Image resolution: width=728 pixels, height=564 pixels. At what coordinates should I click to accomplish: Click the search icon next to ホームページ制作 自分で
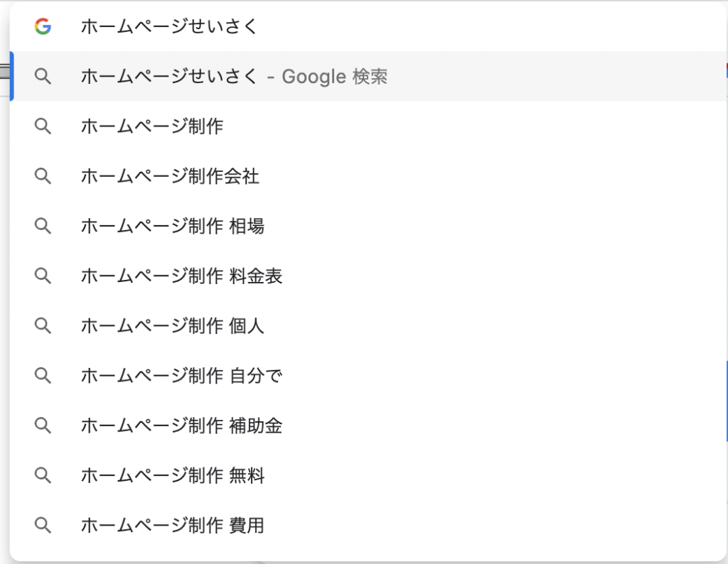(x=43, y=376)
